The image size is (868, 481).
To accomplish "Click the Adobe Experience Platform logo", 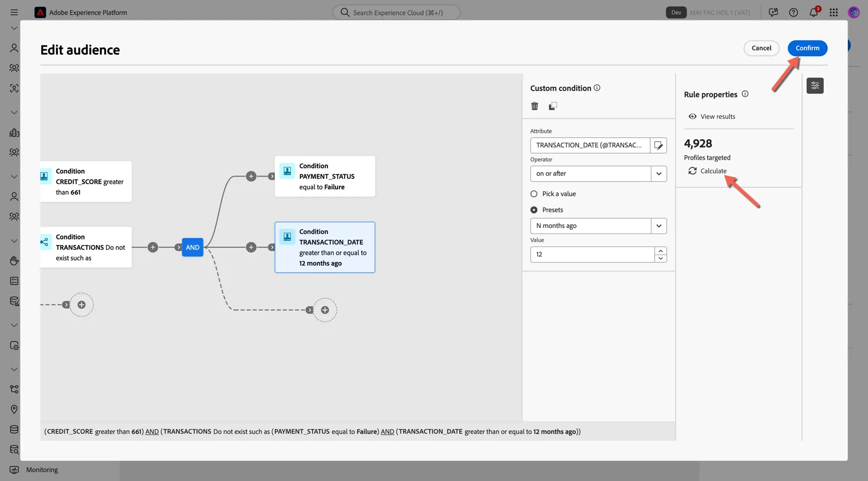I will click(x=40, y=12).
